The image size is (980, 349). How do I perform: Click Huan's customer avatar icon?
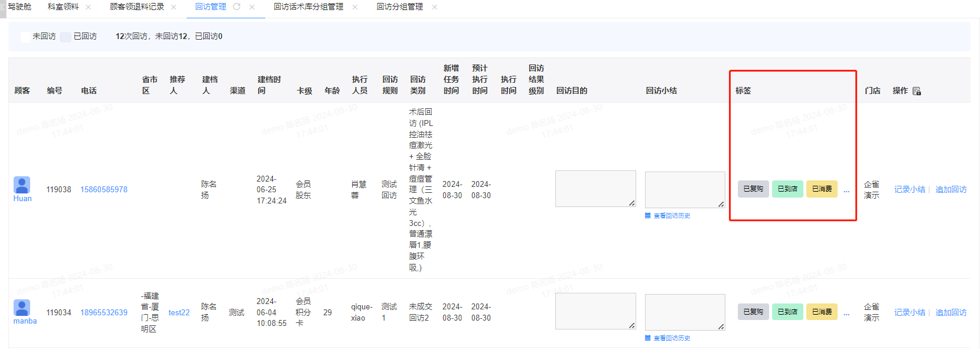22,185
